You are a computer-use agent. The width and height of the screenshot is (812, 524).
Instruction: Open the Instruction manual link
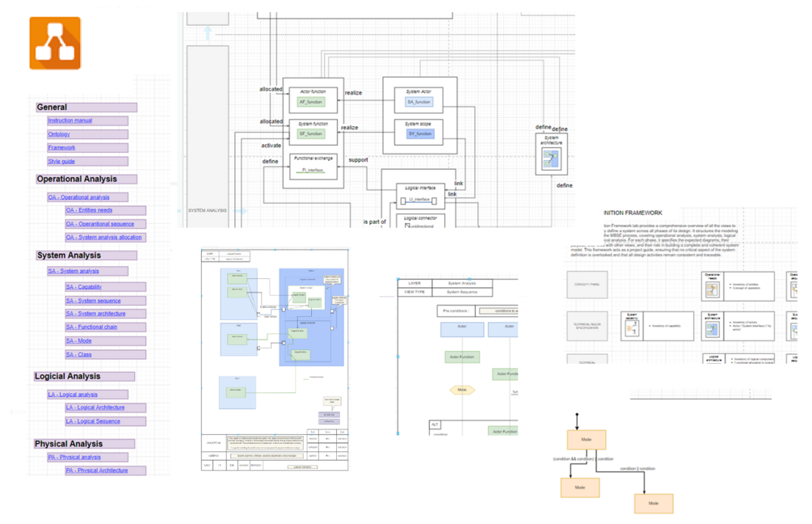point(70,120)
